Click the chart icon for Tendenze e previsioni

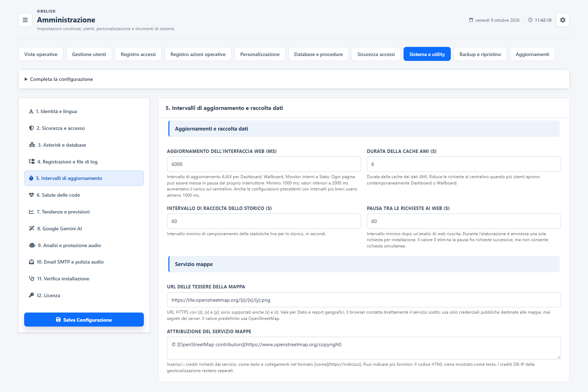[x=31, y=212]
